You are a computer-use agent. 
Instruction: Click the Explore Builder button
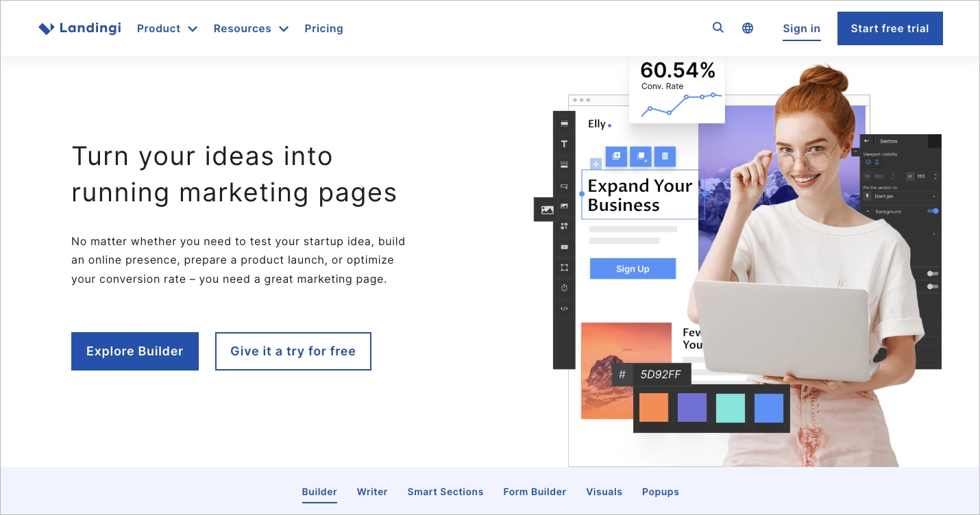click(135, 351)
